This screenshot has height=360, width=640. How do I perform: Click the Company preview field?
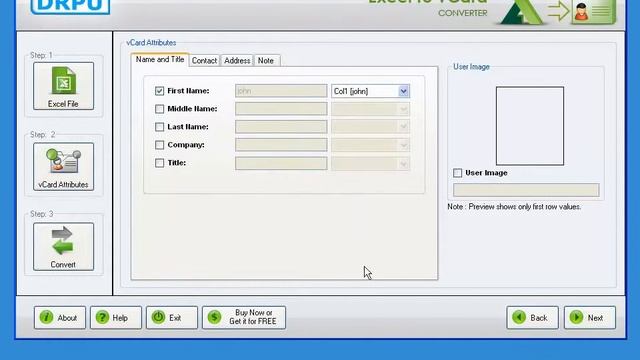tap(281, 145)
